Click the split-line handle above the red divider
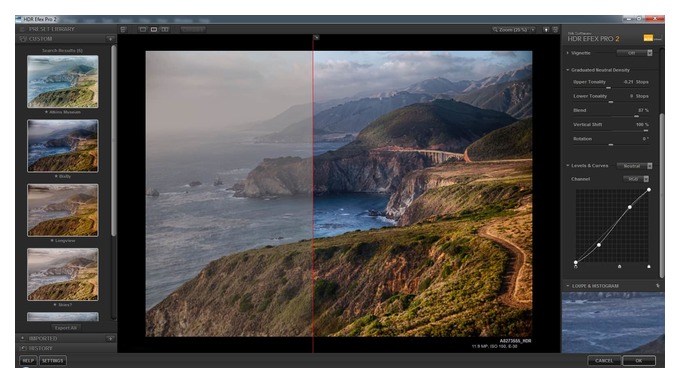Viewport: 680px width, 383px height. (316, 38)
